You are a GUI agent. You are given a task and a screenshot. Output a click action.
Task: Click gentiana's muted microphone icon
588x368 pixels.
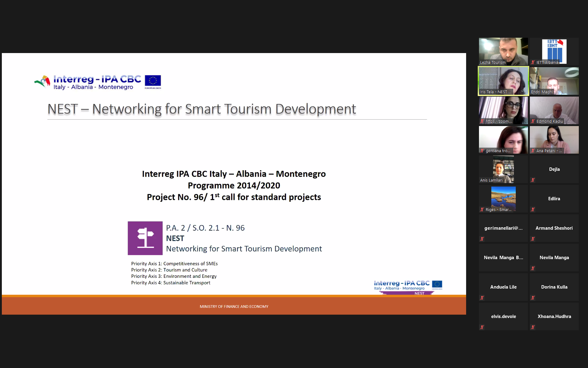point(482,151)
